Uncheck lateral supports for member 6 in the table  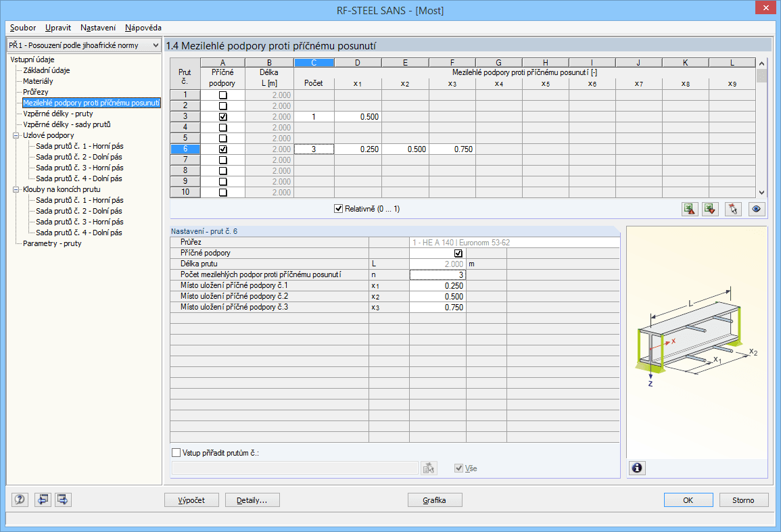tap(222, 149)
